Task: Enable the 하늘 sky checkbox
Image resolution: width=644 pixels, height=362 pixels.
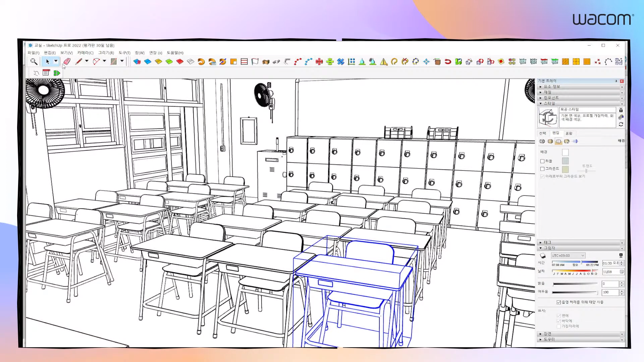Action: click(542, 161)
